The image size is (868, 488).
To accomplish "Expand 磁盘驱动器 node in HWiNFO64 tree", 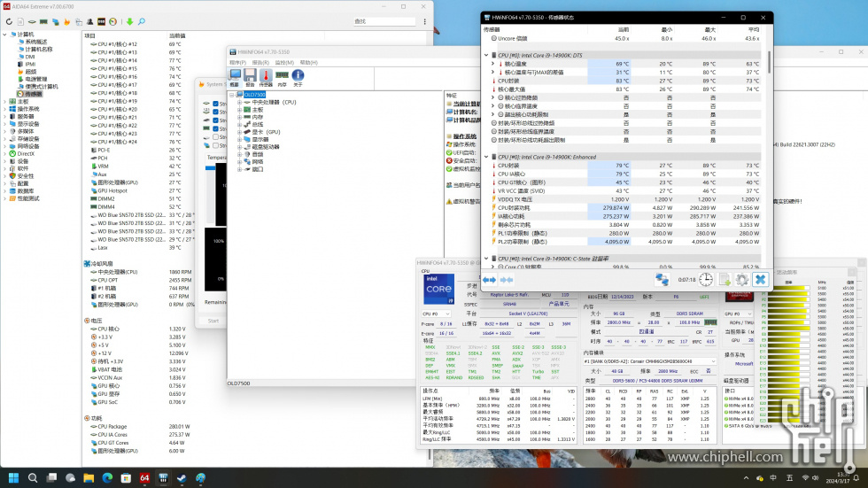I will click(x=240, y=147).
